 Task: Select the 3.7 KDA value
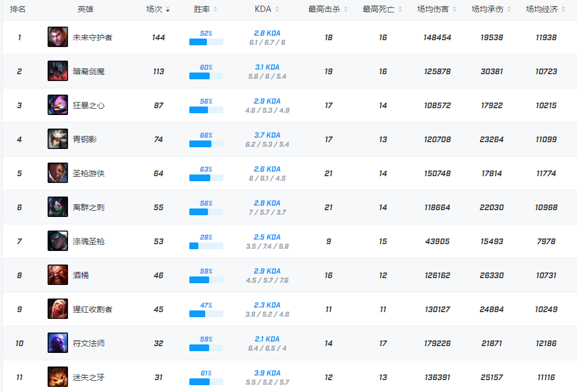(x=267, y=135)
